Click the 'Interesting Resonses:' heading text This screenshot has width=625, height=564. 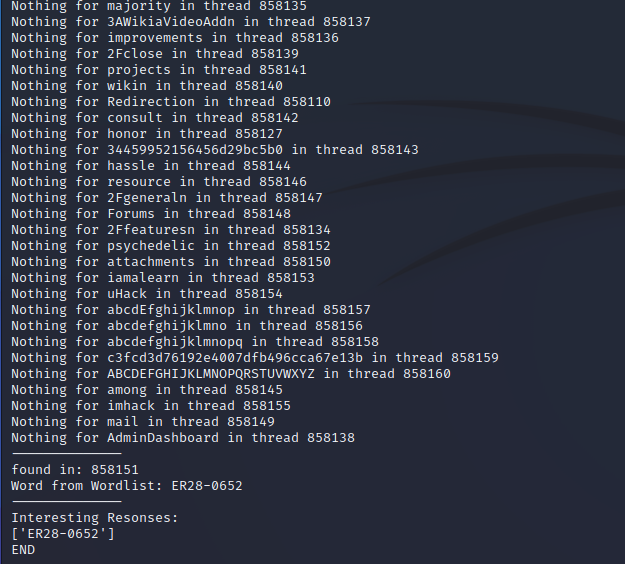94,517
